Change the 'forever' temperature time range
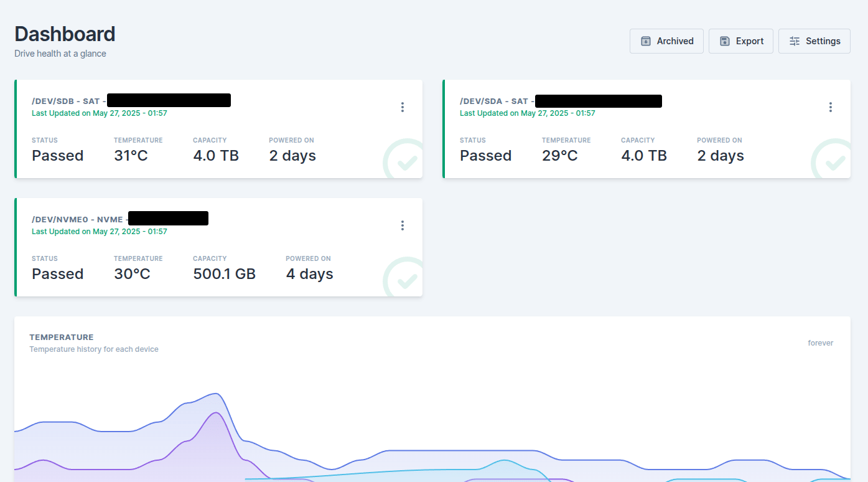The width and height of the screenshot is (868, 482). [x=820, y=343]
